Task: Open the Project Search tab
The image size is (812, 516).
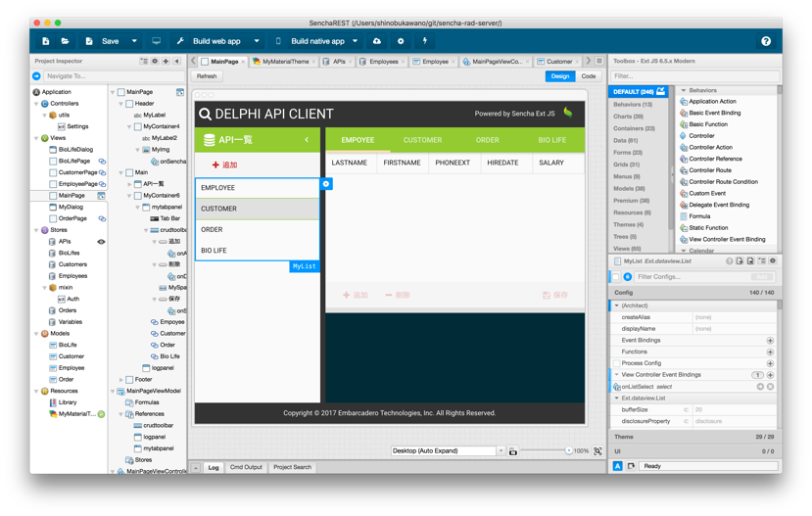Action: coord(292,467)
